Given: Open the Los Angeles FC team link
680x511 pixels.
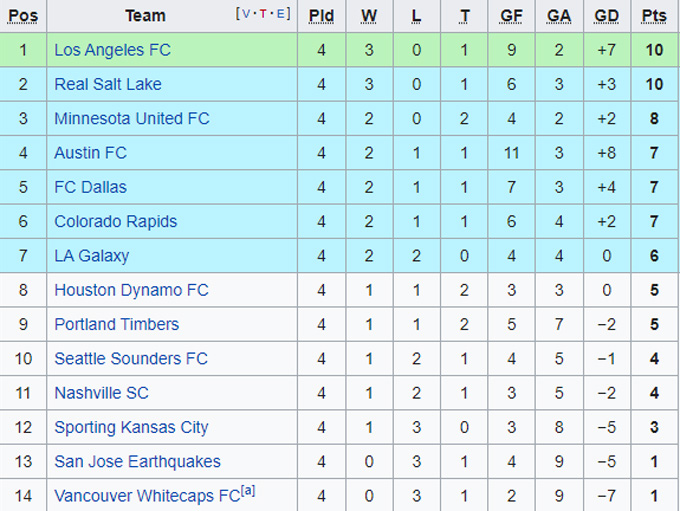Looking at the screenshot, I should tap(112, 50).
